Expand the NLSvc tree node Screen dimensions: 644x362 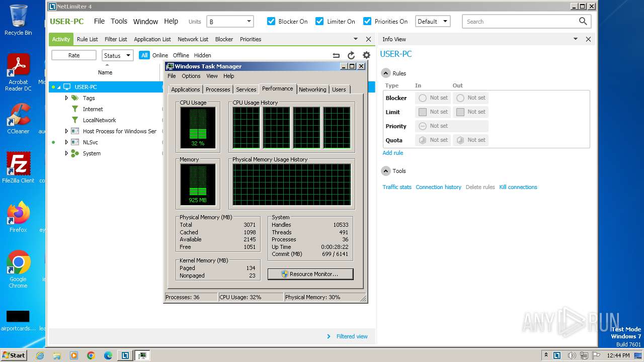pos(66,142)
